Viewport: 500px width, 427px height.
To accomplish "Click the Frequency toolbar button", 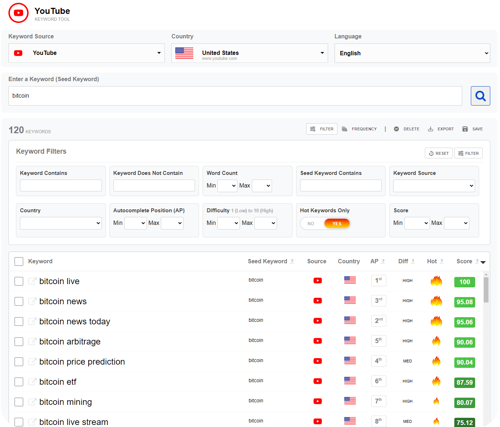I will [359, 129].
